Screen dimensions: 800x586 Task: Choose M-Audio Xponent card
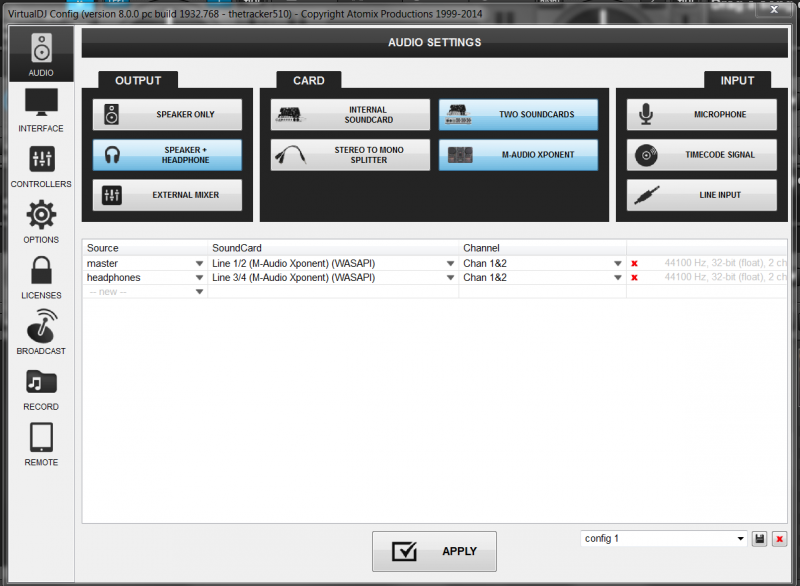click(518, 155)
